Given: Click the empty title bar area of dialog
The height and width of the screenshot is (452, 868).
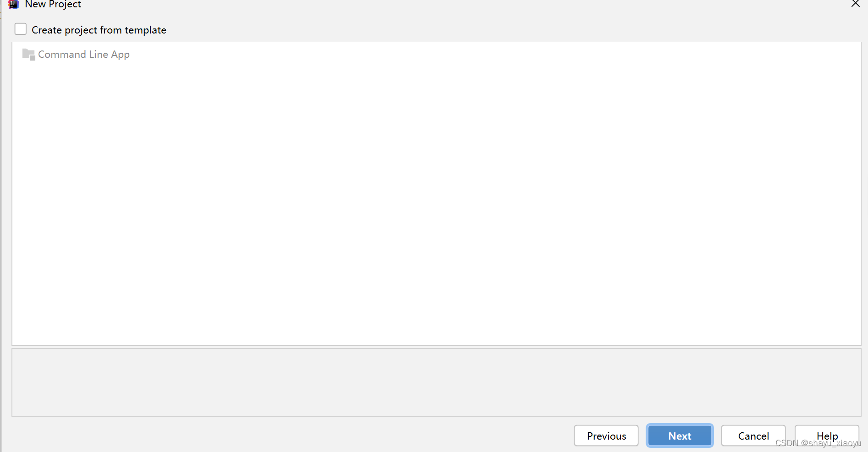Looking at the screenshot, I should click(459, 5).
